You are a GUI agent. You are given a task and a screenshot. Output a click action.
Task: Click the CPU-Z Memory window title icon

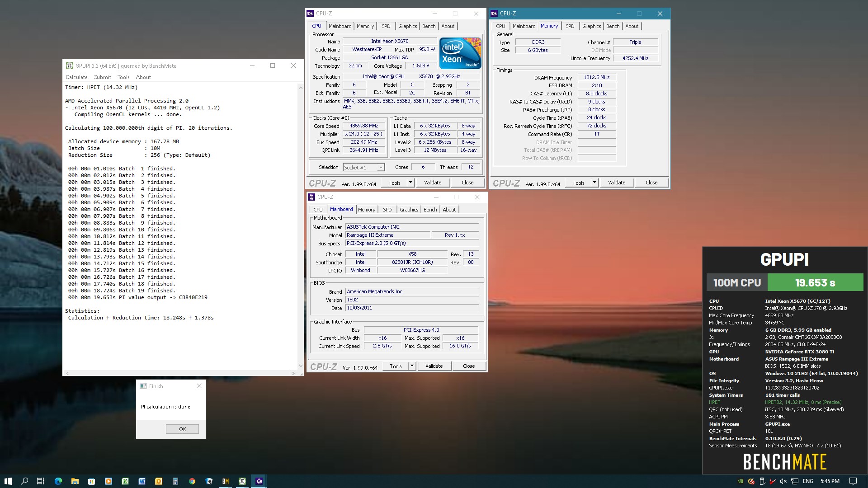coord(494,14)
